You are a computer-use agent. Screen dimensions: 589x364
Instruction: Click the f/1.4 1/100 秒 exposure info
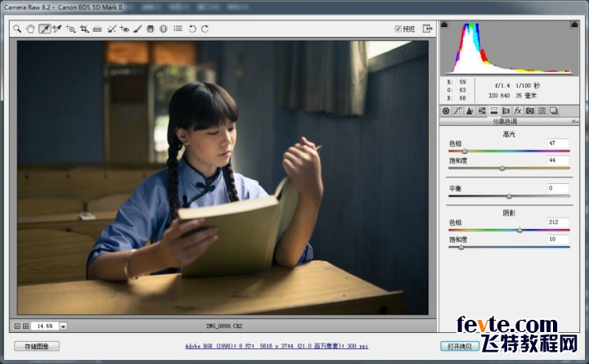pyautogui.click(x=517, y=86)
